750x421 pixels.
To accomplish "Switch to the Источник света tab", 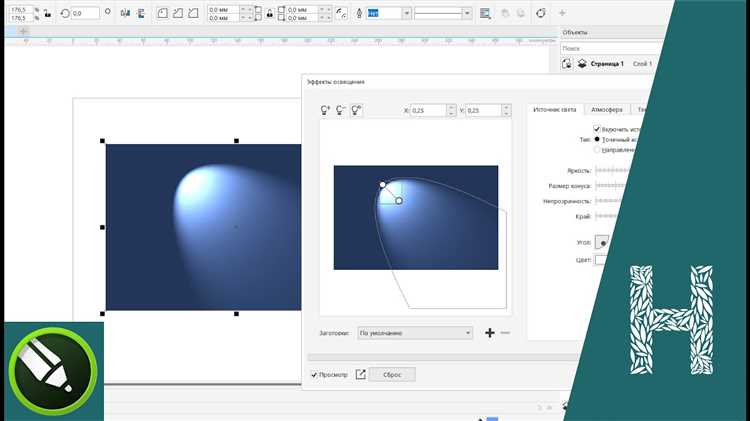I will (555, 110).
